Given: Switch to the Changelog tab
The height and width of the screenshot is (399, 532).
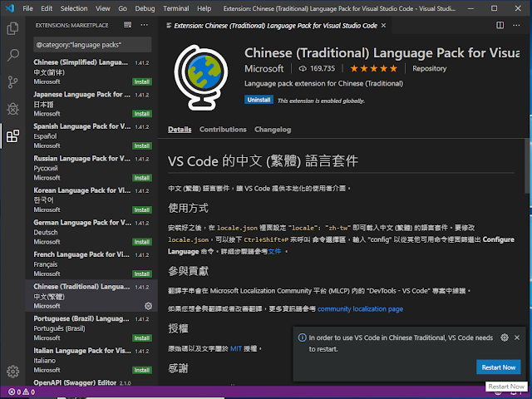Looking at the screenshot, I should click(273, 130).
